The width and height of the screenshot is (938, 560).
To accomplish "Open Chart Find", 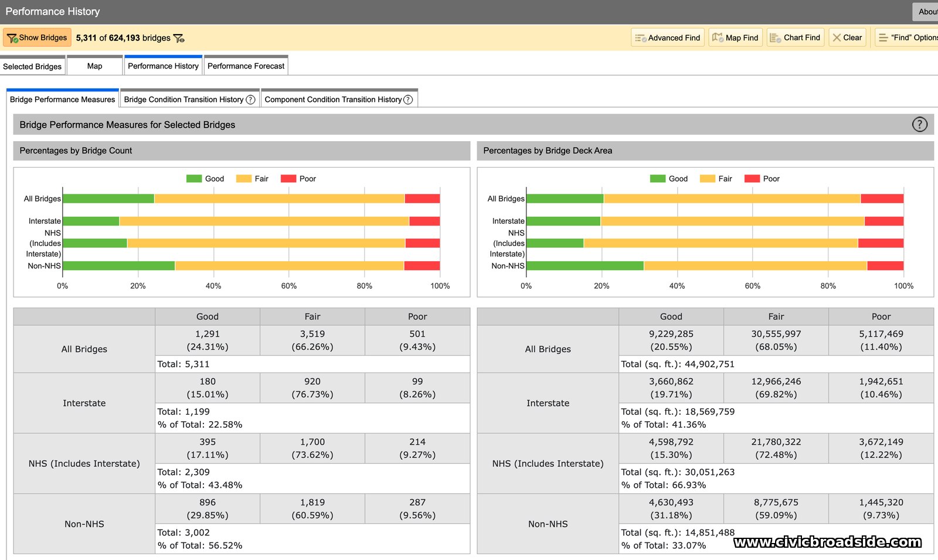I will click(x=796, y=37).
